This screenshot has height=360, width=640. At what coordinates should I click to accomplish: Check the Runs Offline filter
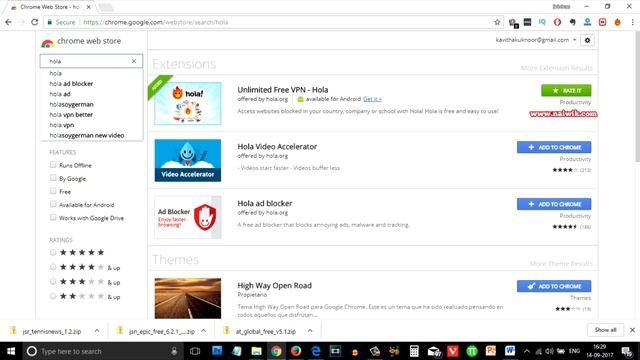tap(53, 165)
